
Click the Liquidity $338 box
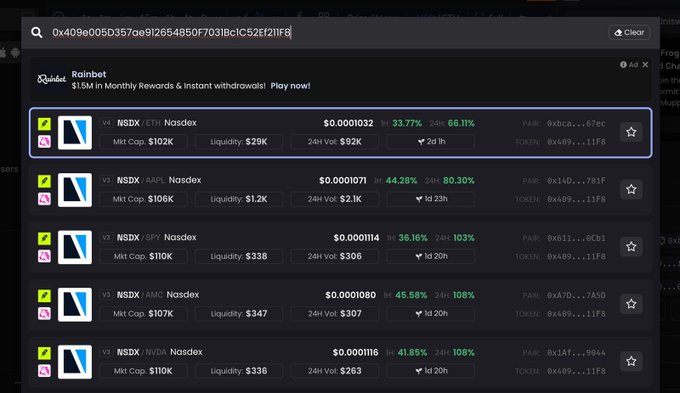click(x=239, y=256)
